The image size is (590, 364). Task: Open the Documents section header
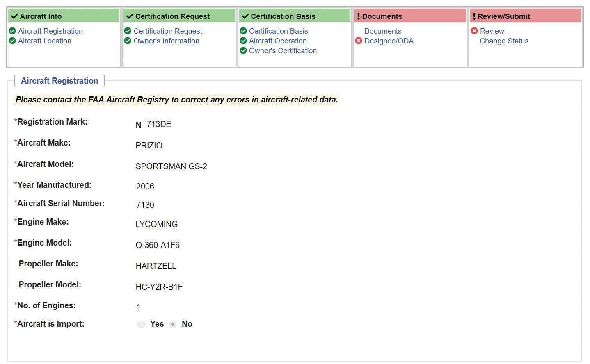click(410, 16)
